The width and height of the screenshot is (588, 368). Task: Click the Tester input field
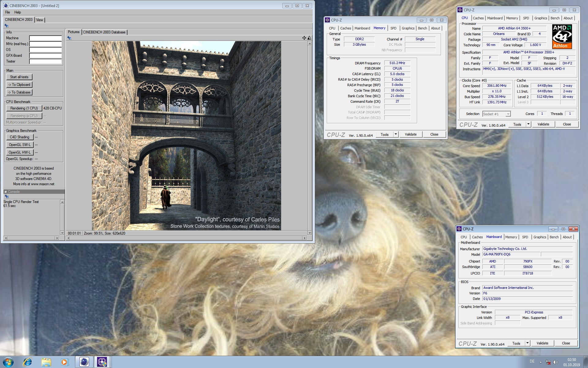pyautogui.click(x=45, y=61)
